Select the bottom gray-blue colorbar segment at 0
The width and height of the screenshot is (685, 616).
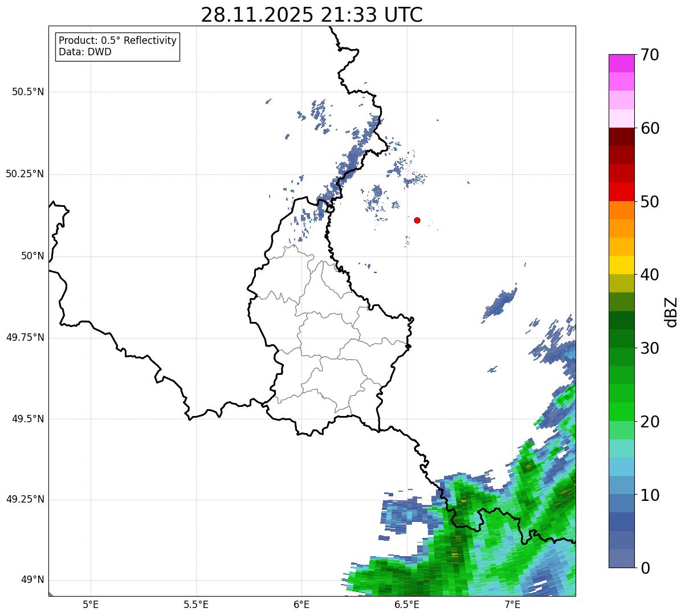coord(622,558)
